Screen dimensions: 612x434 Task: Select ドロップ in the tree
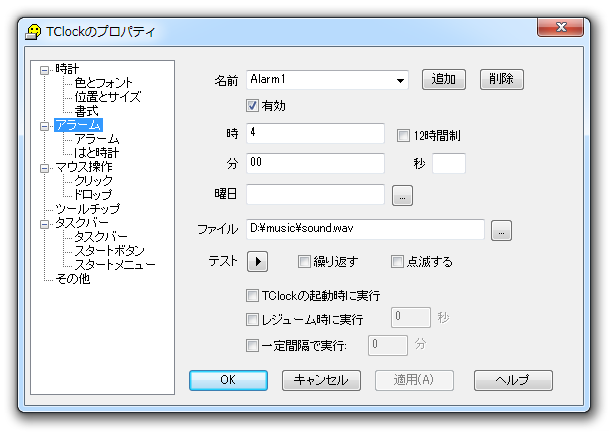point(93,194)
